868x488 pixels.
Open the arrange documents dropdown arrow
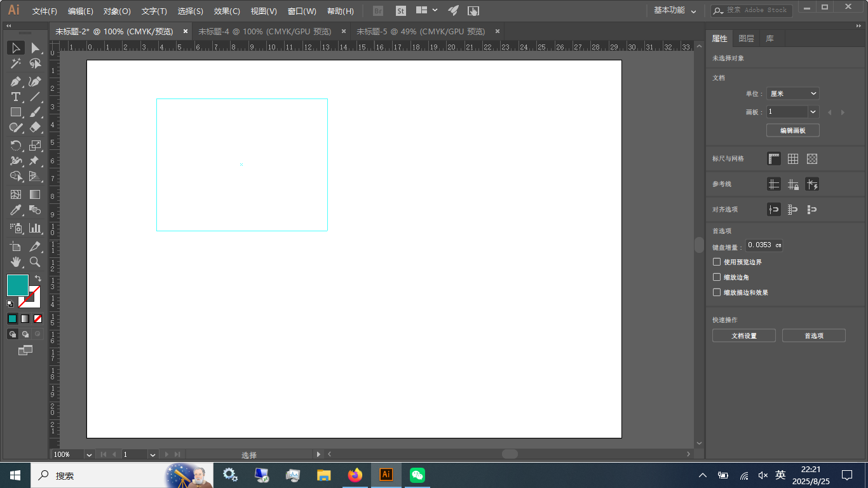tap(435, 10)
